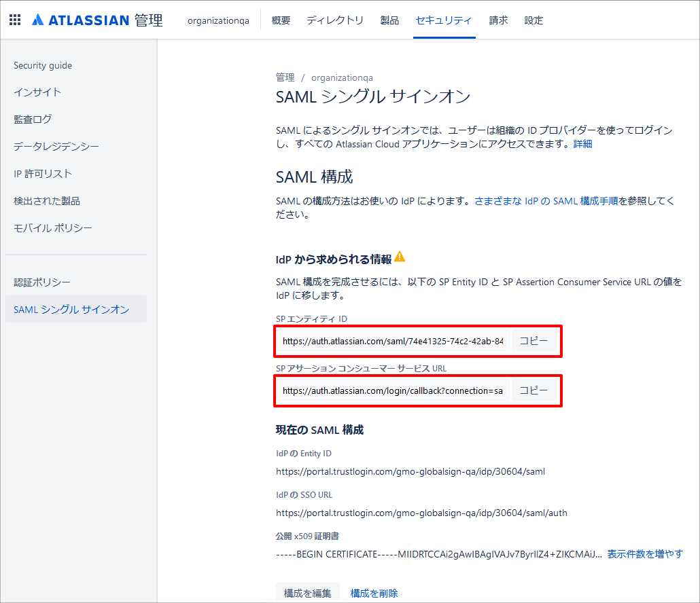This screenshot has width=700, height=603.
Task: Select データレジデンシー in sidebar
Action: click(x=56, y=147)
